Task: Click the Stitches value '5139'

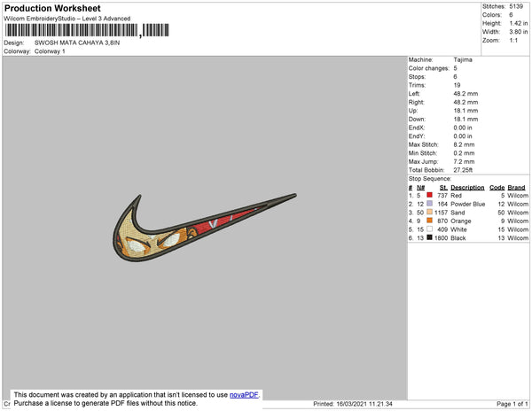Action: pyautogui.click(x=516, y=6)
